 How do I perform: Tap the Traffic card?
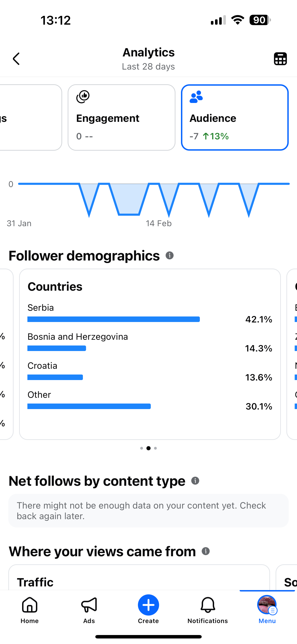[x=139, y=577]
